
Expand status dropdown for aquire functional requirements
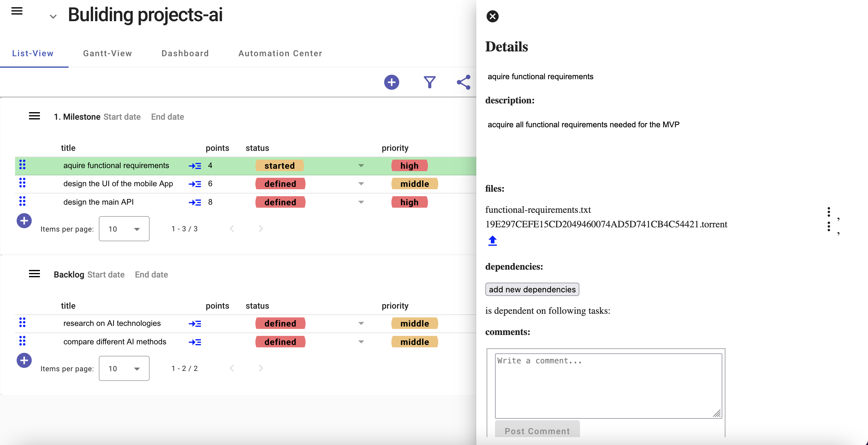[x=361, y=166]
